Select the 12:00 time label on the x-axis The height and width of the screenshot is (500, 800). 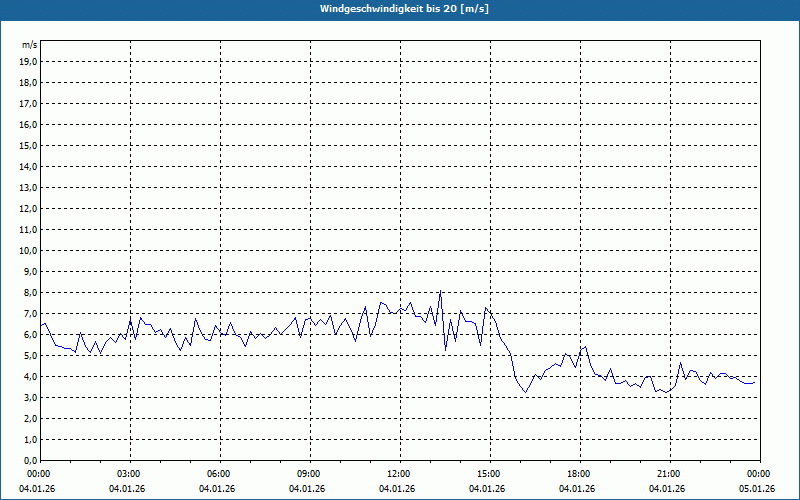(x=399, y=474)
